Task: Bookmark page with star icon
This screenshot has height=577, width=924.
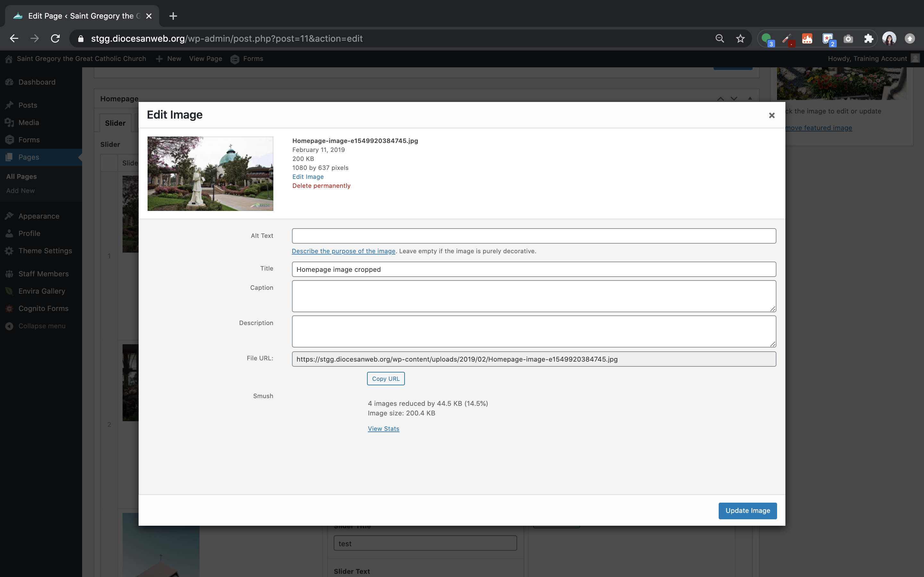Action: [x=740, y=38]
